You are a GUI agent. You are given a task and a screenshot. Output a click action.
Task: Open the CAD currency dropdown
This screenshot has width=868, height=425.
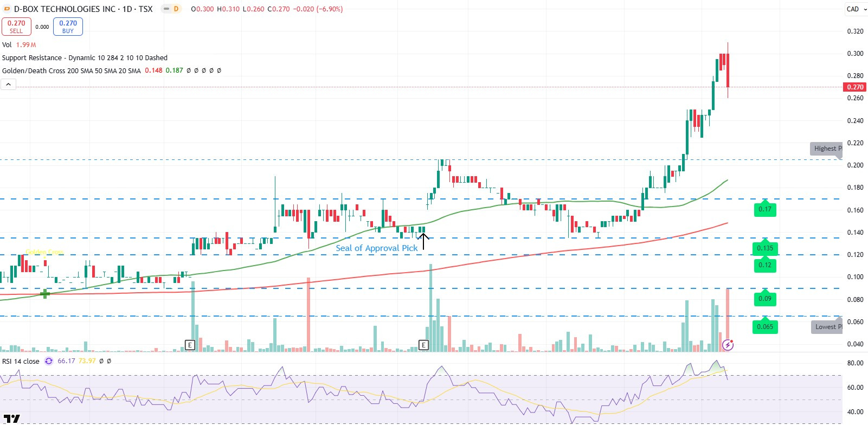pyautogui.click(x=856, y=9)
